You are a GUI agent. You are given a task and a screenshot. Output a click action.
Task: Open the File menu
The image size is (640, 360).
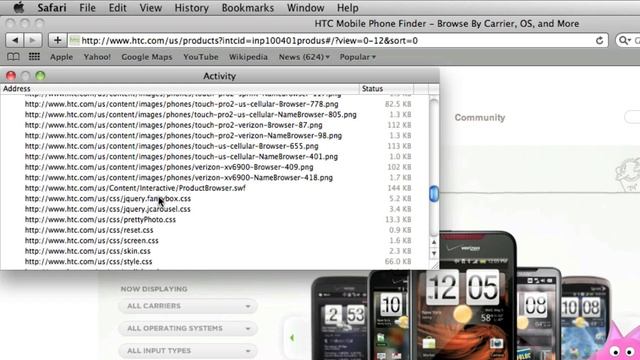(x=87, y=8)
